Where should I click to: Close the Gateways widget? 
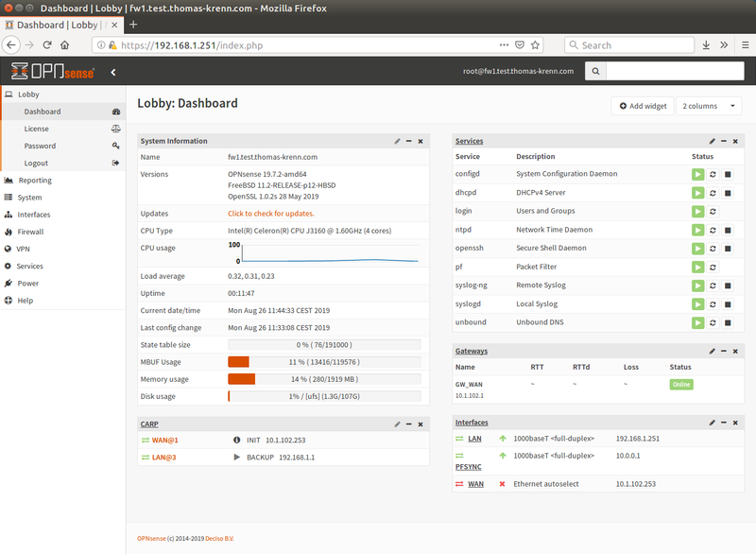click(x=735, y=351)
